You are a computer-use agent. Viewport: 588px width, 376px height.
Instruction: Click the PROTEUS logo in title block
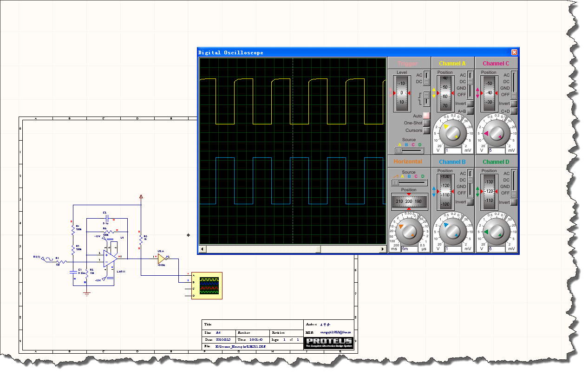point(329,343)
